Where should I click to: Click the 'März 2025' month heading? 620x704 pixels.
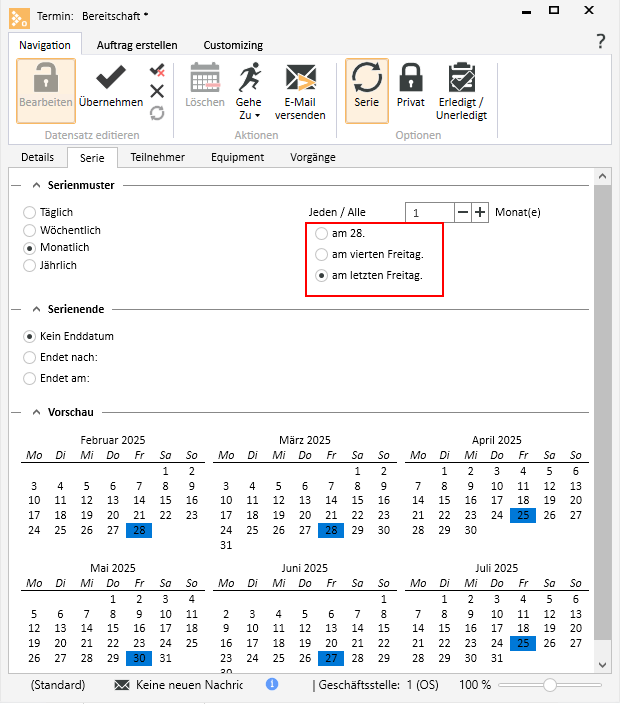305,440
